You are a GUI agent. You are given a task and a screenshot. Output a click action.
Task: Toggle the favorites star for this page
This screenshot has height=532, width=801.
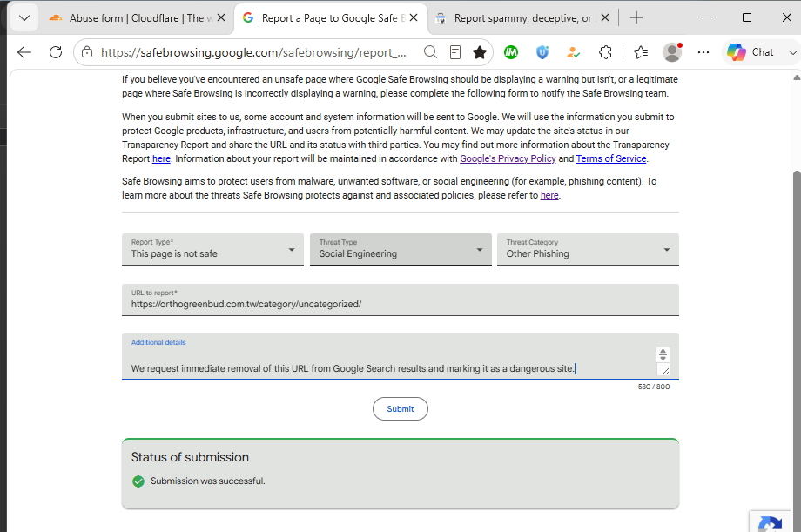point(479,52)
